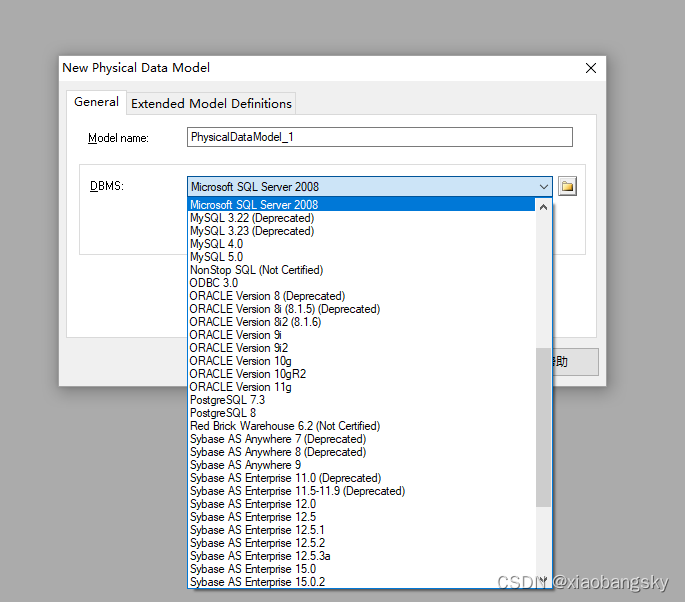This screenshot has height=602, width=685.
Task: Choose MySQL 3.23 (Deprecated)
Action: click(x=361, y=231)
